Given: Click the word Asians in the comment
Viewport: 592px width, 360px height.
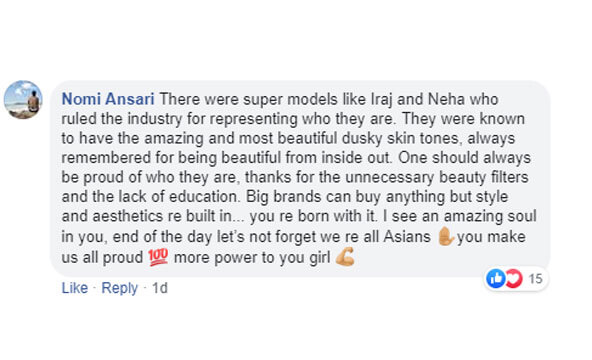Looking at the screenshot, I should (x=407, y=237).
